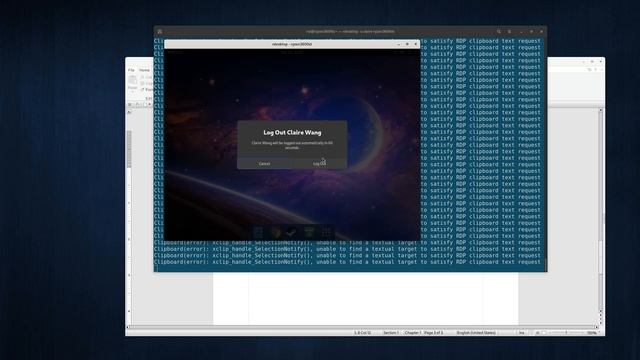Viewport: 640px width, 360px height.
Task: Minimize the terminal window
Action: [x=522, y=31]
